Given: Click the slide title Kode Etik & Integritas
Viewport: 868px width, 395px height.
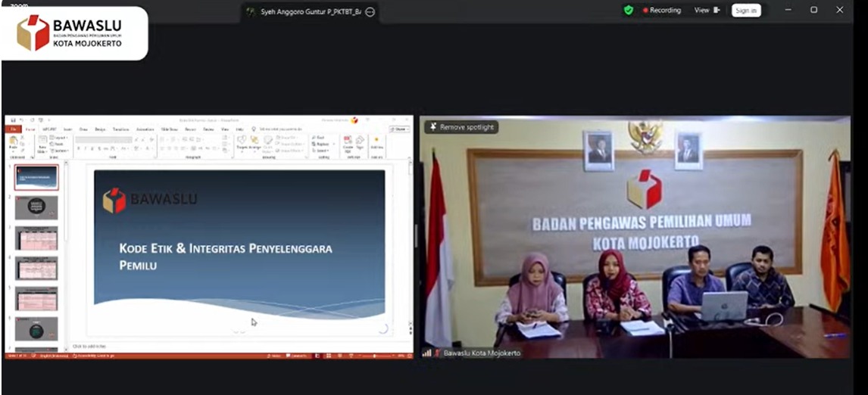Looking at the screenshot, I should click(226, 257).
